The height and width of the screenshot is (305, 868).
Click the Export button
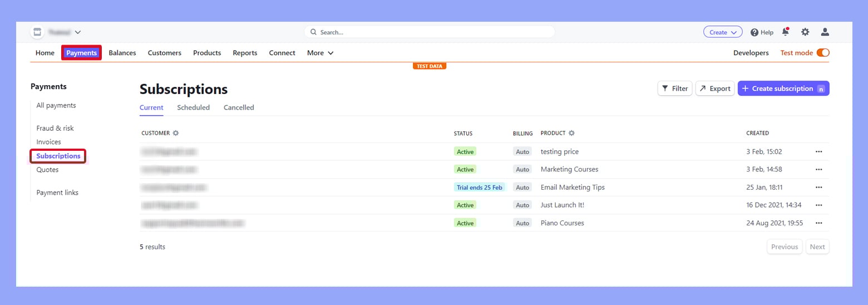[x=715, y=88]
